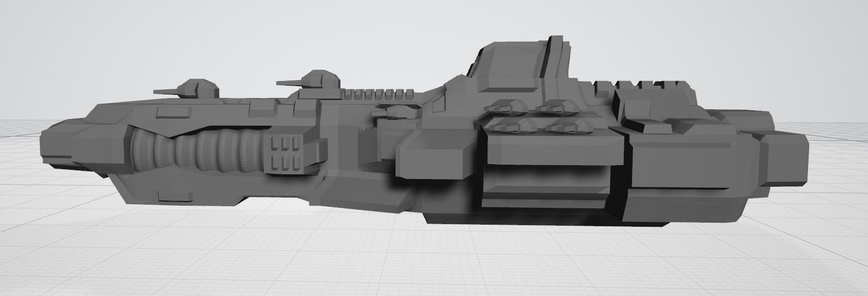Select the second top-deck turret with long barrel
This screenshot has height=296, width=868.
317,80
